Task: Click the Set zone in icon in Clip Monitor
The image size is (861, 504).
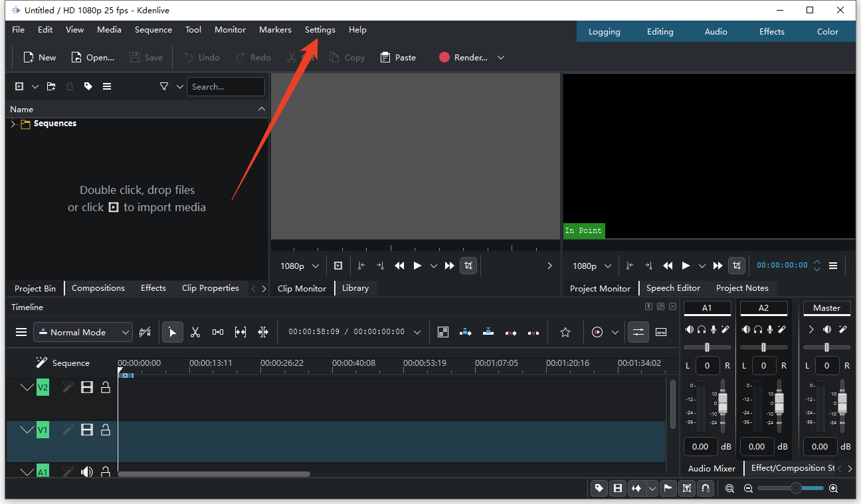Action: [x=361, y=266]
